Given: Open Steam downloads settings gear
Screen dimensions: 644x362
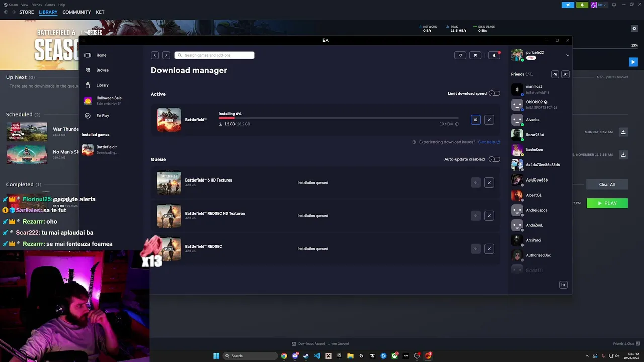Looking at the screenshot, I should [634, 29].
